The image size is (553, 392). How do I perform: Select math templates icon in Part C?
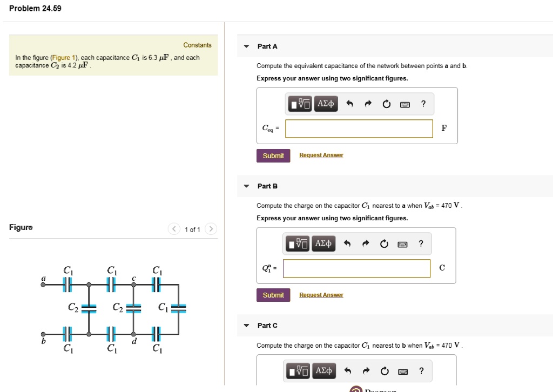[298, 371]
